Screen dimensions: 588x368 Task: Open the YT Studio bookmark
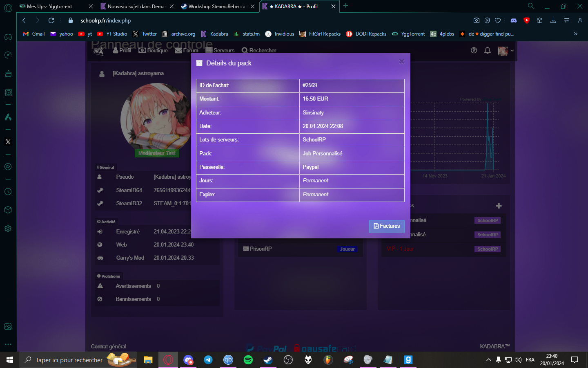coord(112,34)
